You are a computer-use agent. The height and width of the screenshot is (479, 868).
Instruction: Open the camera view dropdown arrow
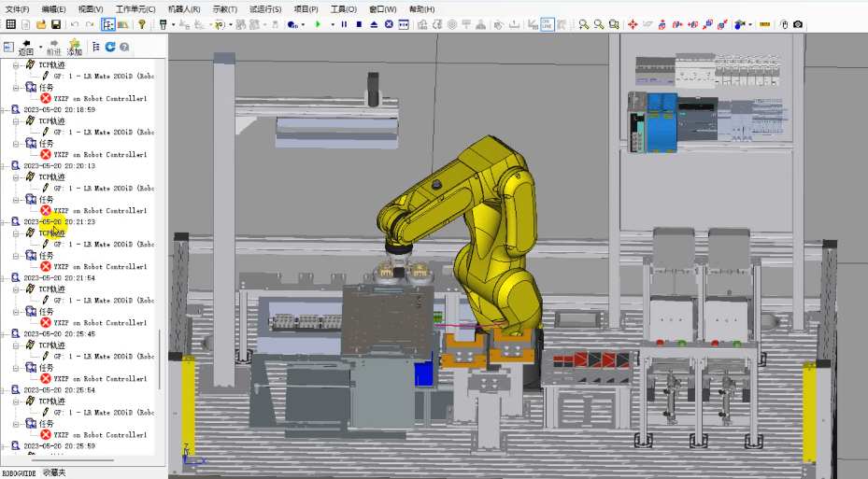pos(750,25)
